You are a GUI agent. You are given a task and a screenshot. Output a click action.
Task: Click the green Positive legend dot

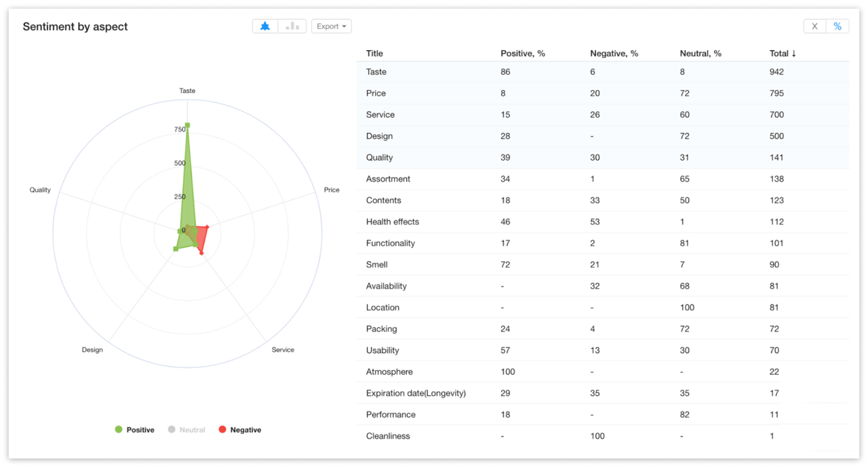[x=119, y=429]
